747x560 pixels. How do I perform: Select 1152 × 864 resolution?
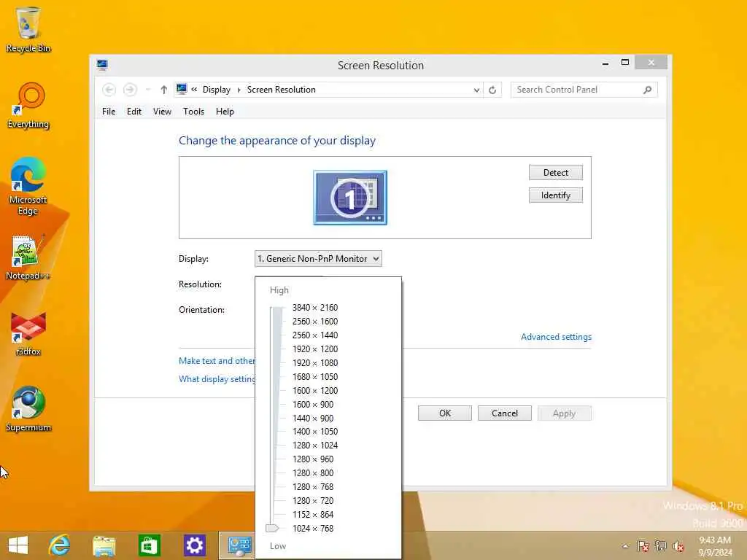click(x=313, y=514)
